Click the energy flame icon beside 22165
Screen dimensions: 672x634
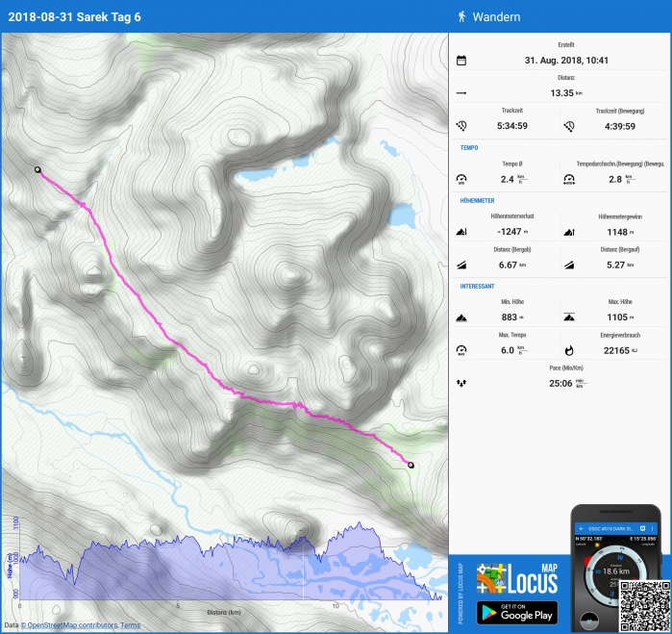tap(569, 350)
